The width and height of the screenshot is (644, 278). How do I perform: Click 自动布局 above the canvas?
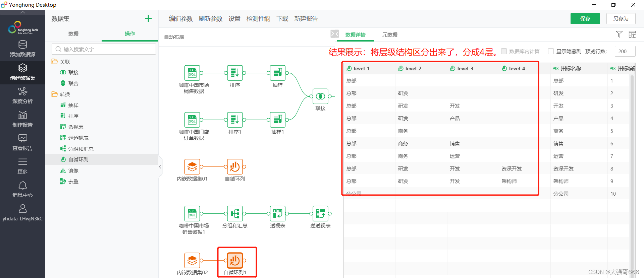[x=174, y=37]
